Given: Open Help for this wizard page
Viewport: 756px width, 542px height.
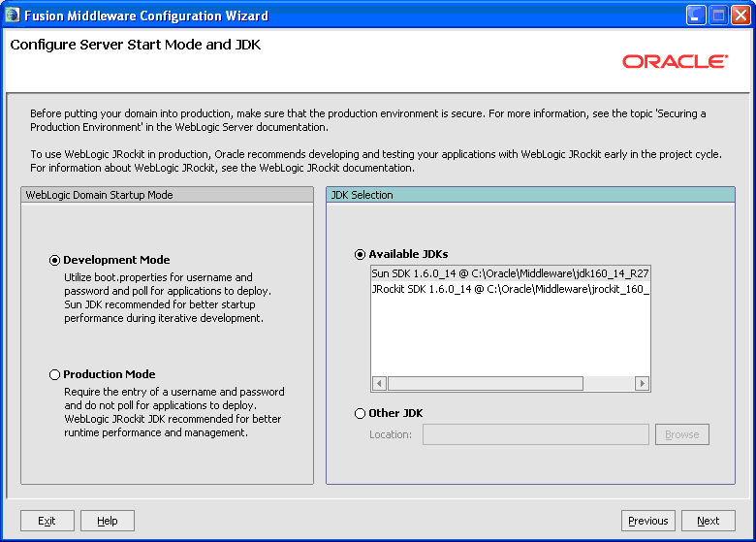Looking at the screenshot, I should click(107, 521).
